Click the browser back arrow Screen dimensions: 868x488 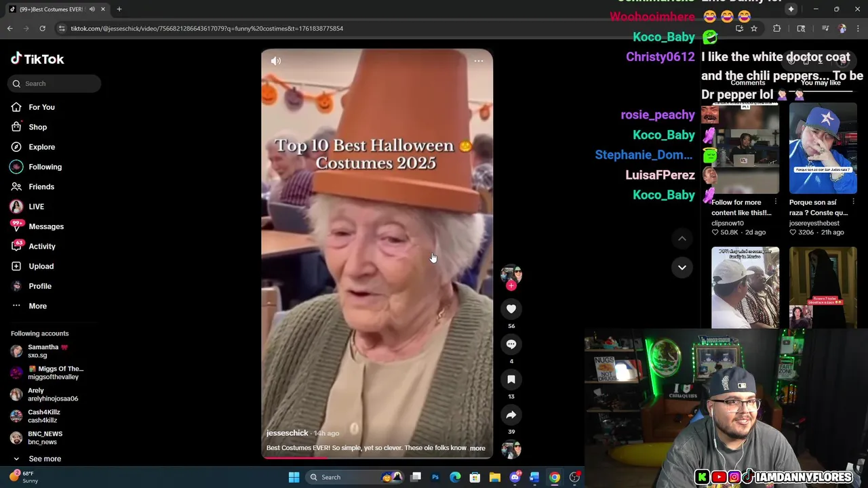click(x=9, y=28)
